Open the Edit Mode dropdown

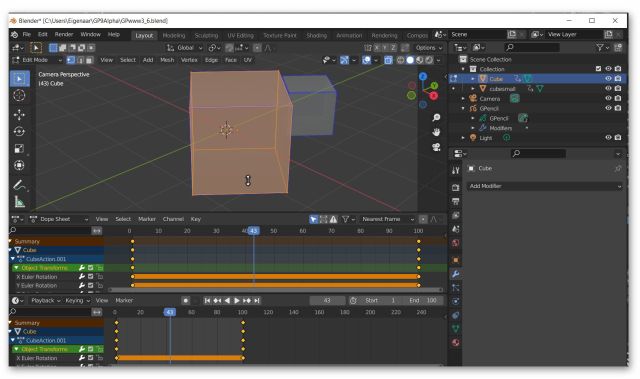point(37,60)
